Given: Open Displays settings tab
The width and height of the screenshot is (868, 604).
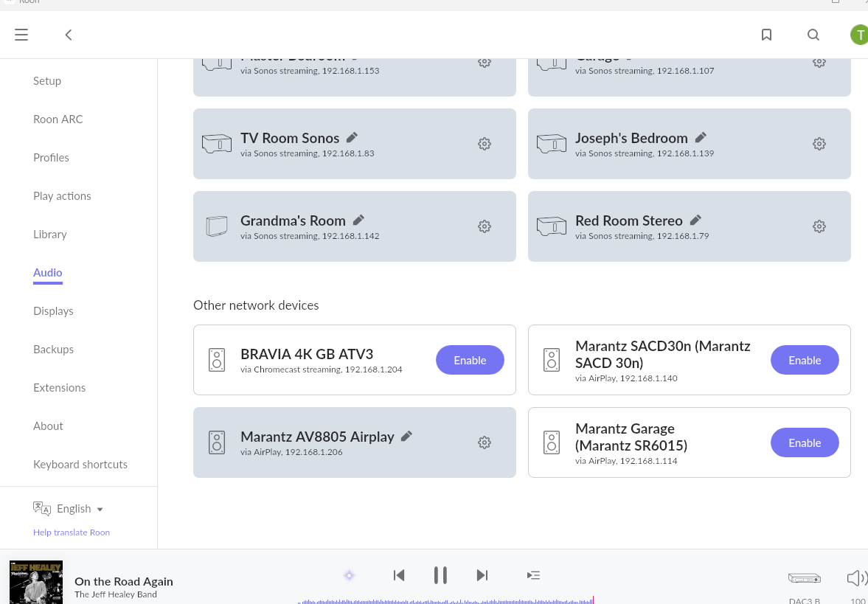Looking at the screenshot, I should pyautogui.click(x=53, y=311).
